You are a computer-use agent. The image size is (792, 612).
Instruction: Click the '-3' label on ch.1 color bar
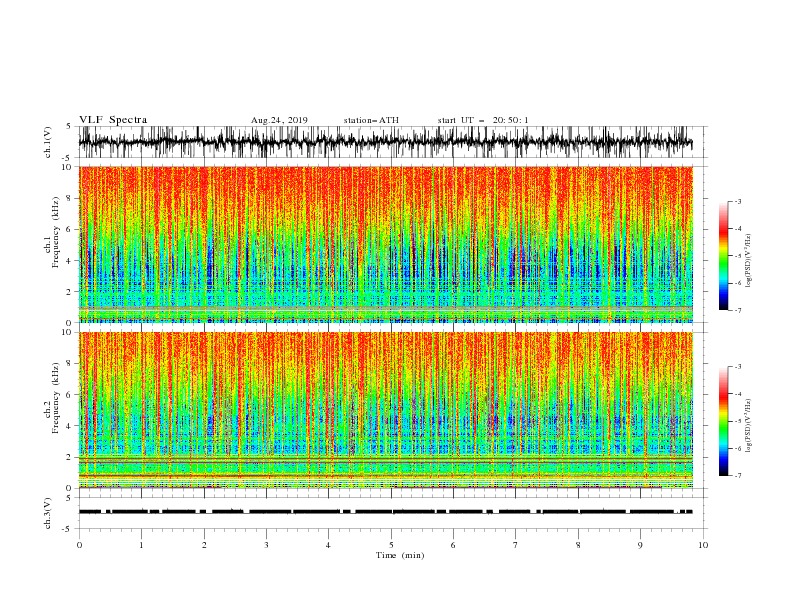pyautogui.click(x=737, y=201)
